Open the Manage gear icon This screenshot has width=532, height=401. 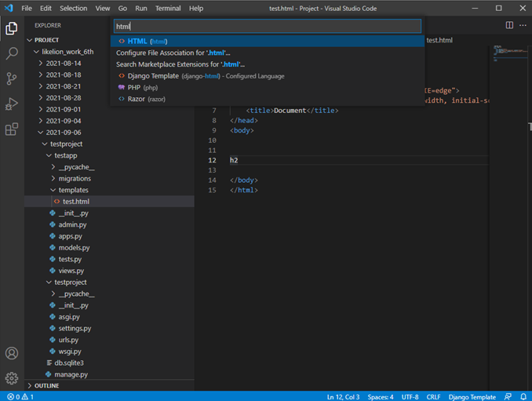click(x=12, y=378)
